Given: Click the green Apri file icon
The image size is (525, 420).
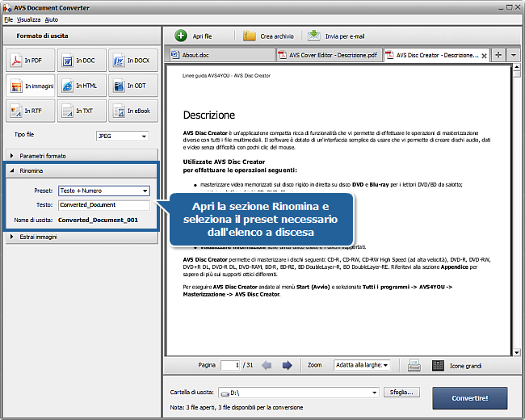Looking at the screenshot, I should click(178, 36).
